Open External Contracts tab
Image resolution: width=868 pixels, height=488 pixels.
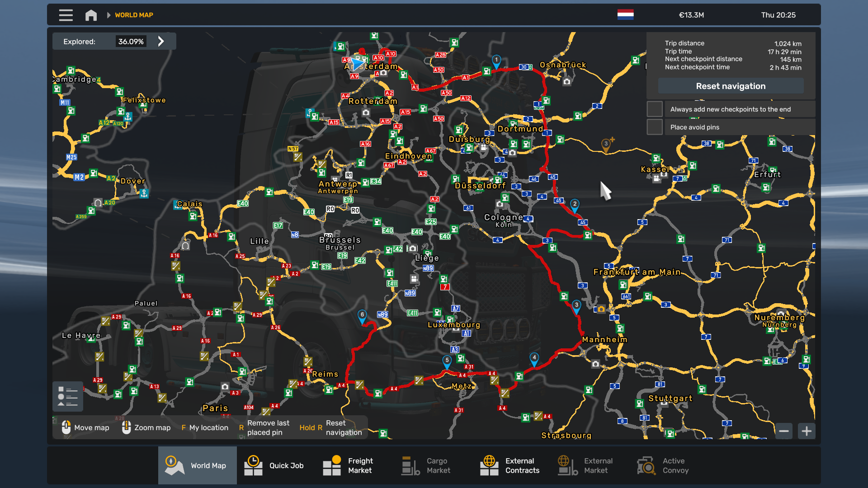(511, 465)
